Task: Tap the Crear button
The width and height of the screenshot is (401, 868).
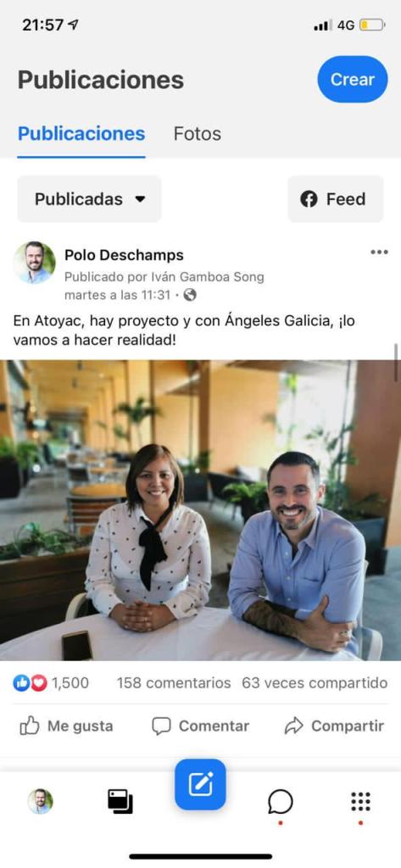Action: tap(353, 79)
